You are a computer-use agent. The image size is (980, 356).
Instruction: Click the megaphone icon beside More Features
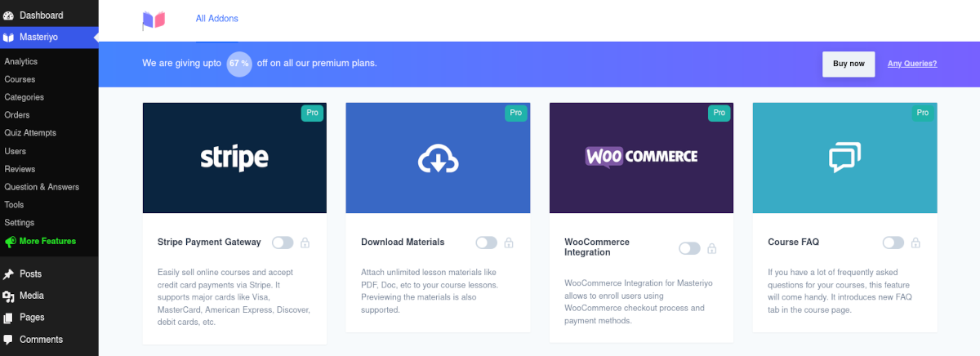click(x=10, y=242)
